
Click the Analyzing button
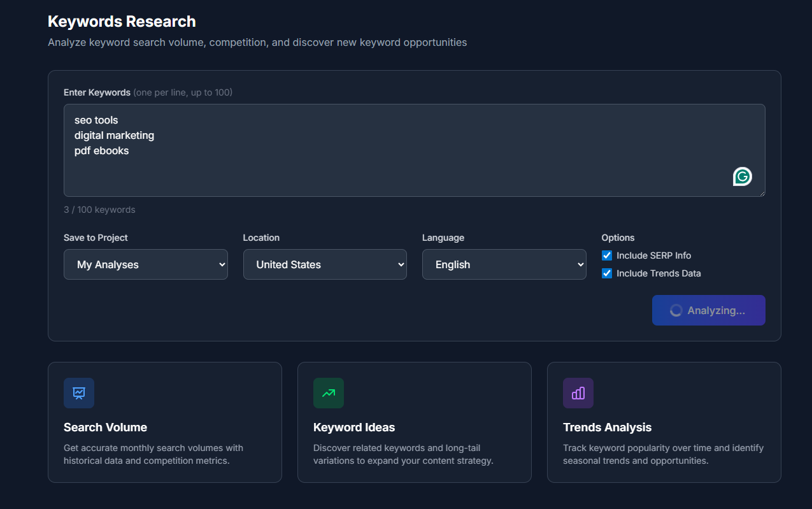coord(708,310)
